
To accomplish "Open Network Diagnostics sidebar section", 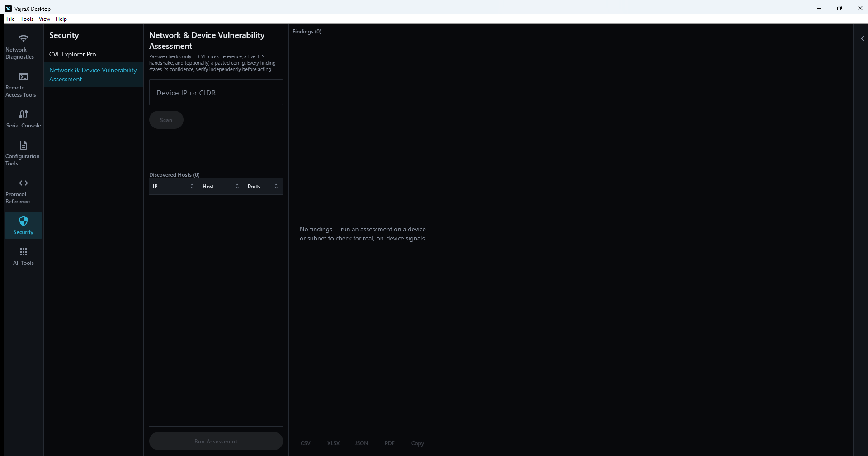I will point(24,47).
